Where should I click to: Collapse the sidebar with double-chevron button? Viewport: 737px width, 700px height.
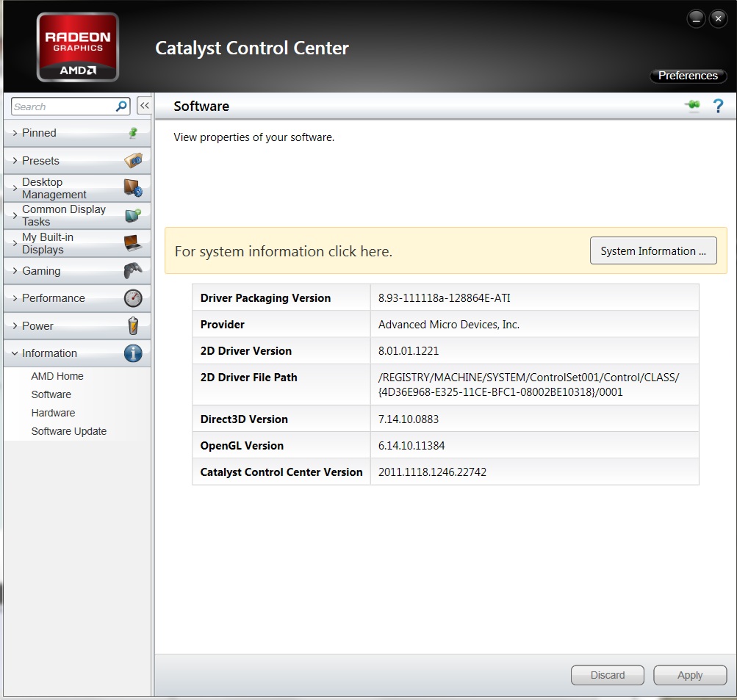pyautogui.click(x=144, y=106)
